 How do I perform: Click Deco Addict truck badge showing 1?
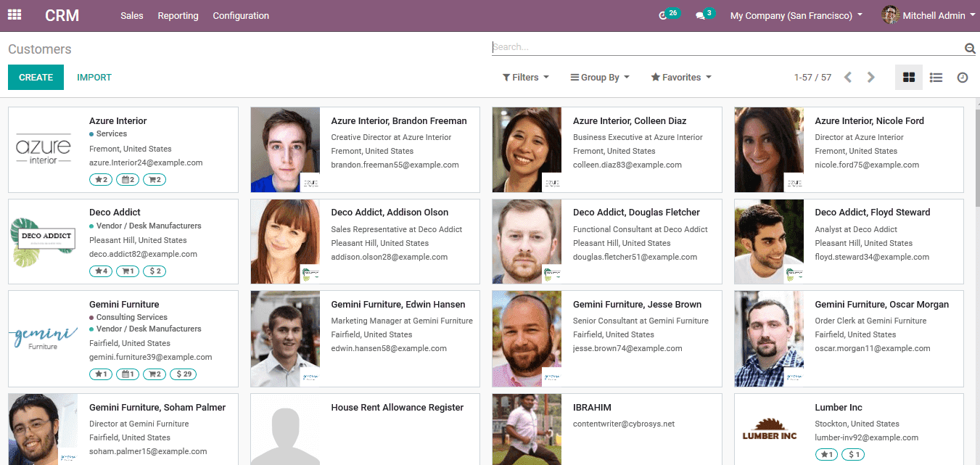(128, 271)
